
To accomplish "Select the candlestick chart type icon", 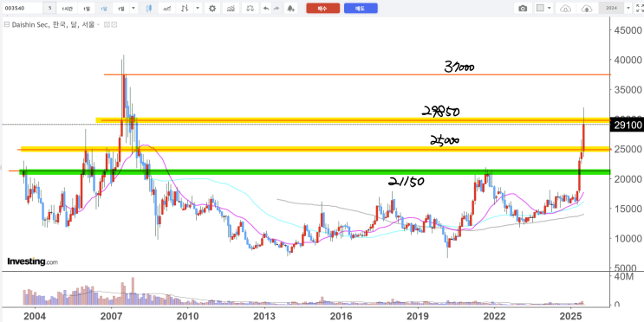I will coord(149,8).
